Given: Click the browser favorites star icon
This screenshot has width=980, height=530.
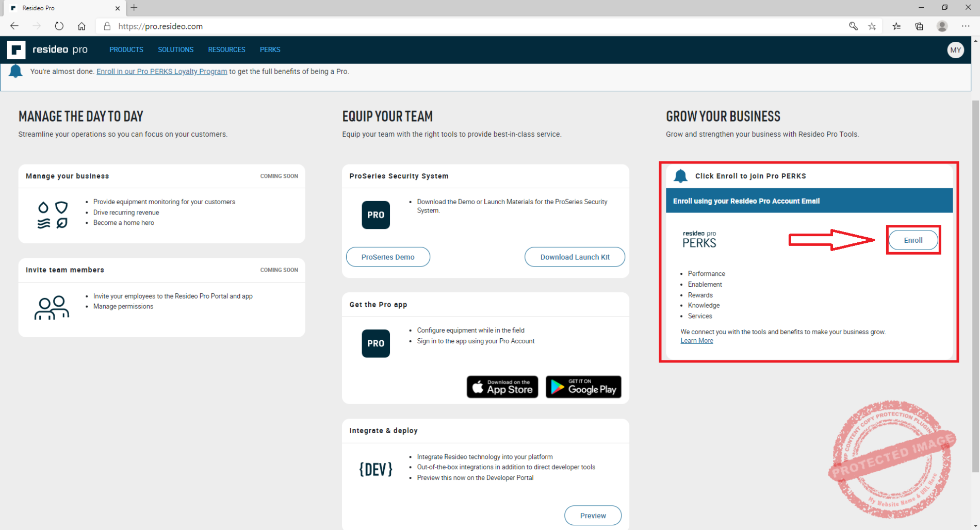Looking at the screenshot, I should pos(872,26).
